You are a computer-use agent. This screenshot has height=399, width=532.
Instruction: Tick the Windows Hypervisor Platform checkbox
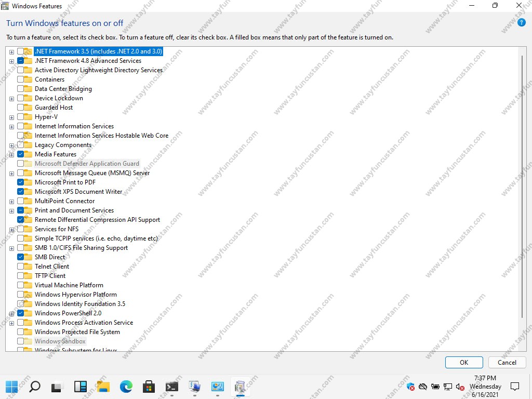[20, 295]
